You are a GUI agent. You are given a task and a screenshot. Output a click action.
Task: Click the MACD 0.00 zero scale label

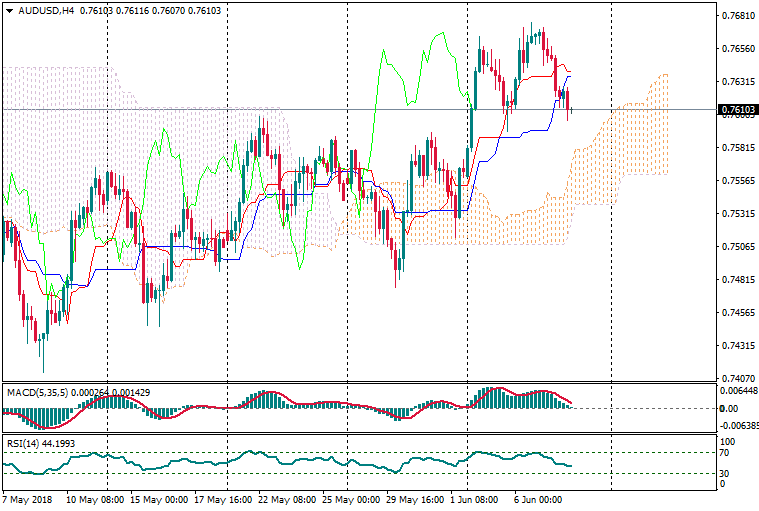[x=730, y=408]
